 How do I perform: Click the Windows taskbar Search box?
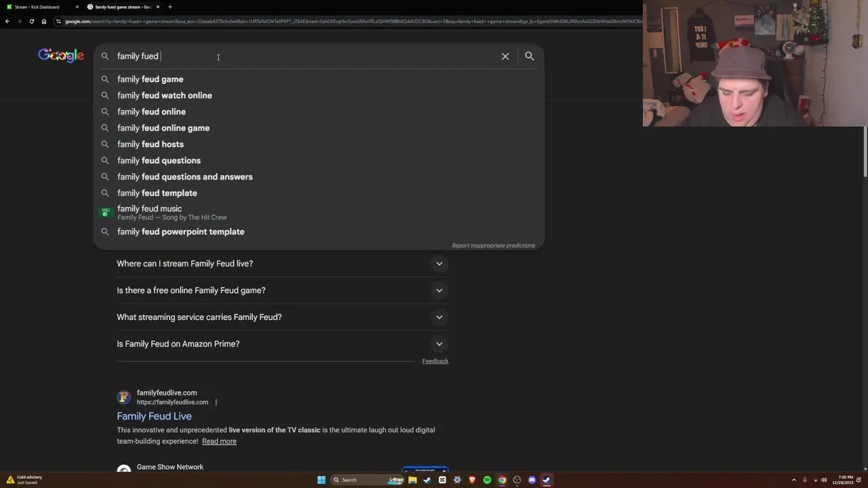pyautogui.click(x=366, y=480)
